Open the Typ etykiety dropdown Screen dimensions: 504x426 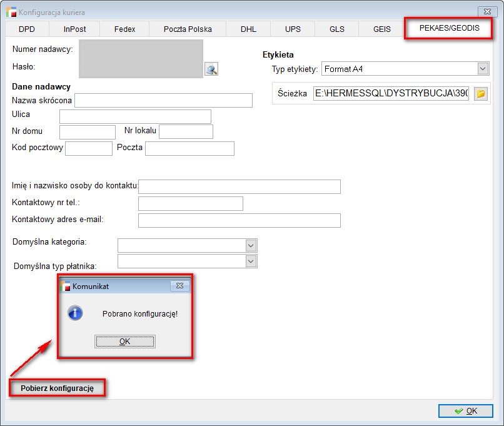[482, 69]
